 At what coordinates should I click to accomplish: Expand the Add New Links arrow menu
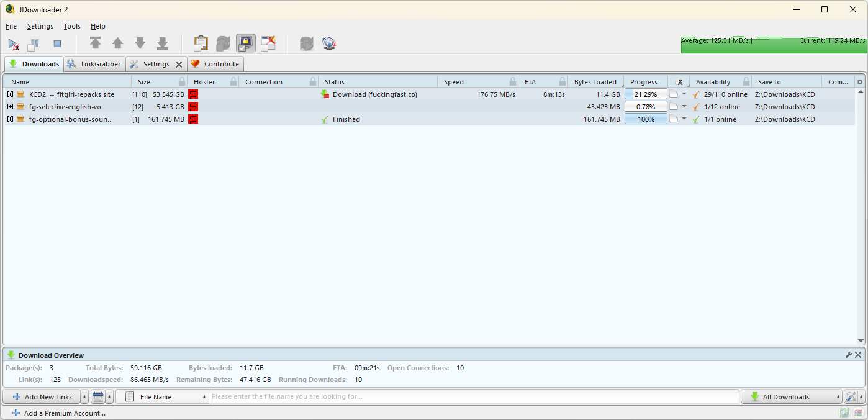click(84, 396)
